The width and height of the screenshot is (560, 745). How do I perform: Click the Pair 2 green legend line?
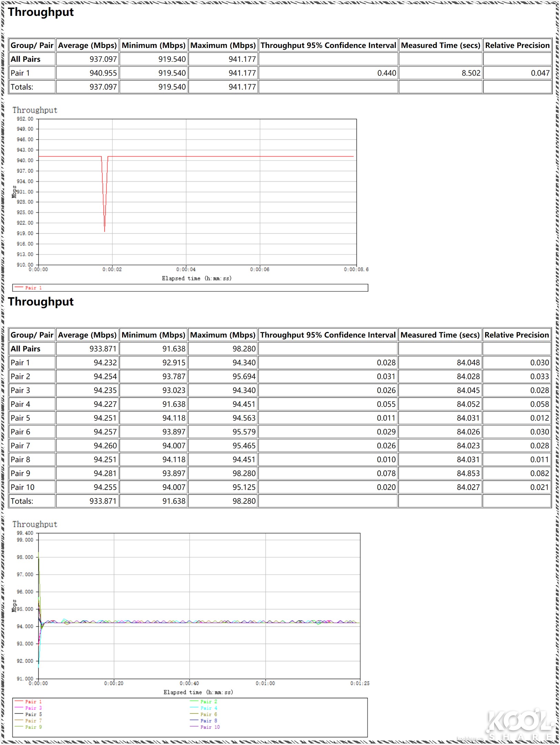pos(194,702)
